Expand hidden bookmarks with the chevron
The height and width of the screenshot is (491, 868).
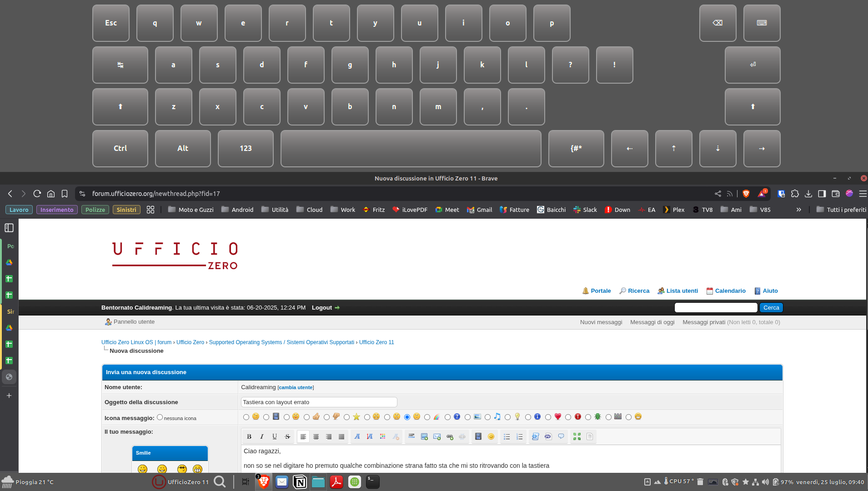(798, 210)
